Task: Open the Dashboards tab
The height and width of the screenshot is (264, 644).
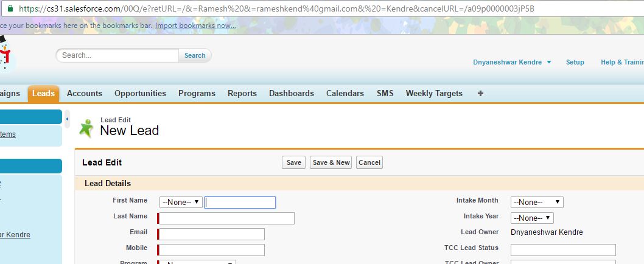Action: [291, 94]
